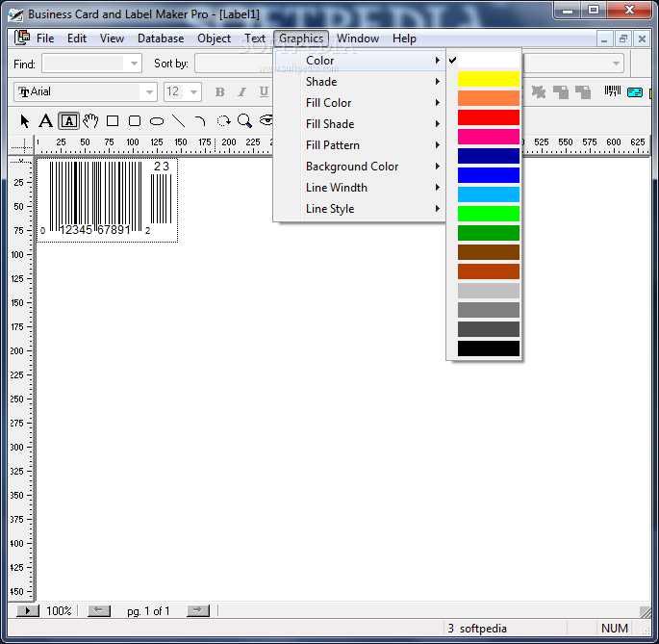Select the arrow pointer tool
The width and height of the screenshot is (659, 644).
[x=24, y=121]
